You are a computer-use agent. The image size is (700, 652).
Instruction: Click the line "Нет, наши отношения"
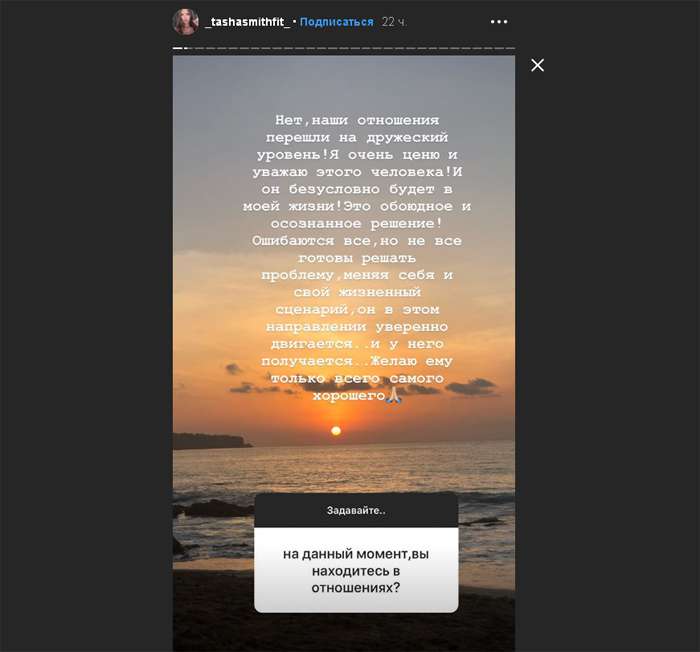[x=357, y=120]
